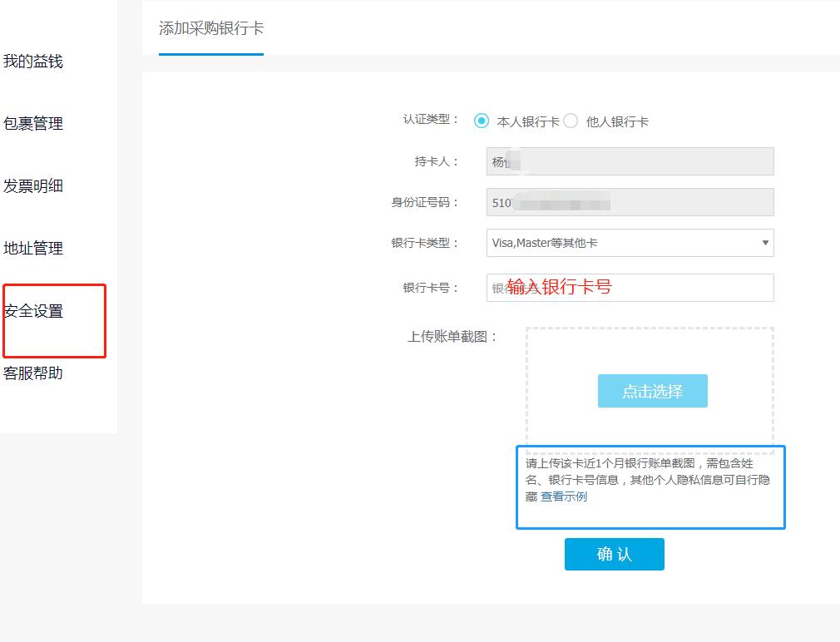Screen dimensions: 840x642
Task: Choose the 他人银行卡 option
Action: pyautogui.click(x=571, y=121)
